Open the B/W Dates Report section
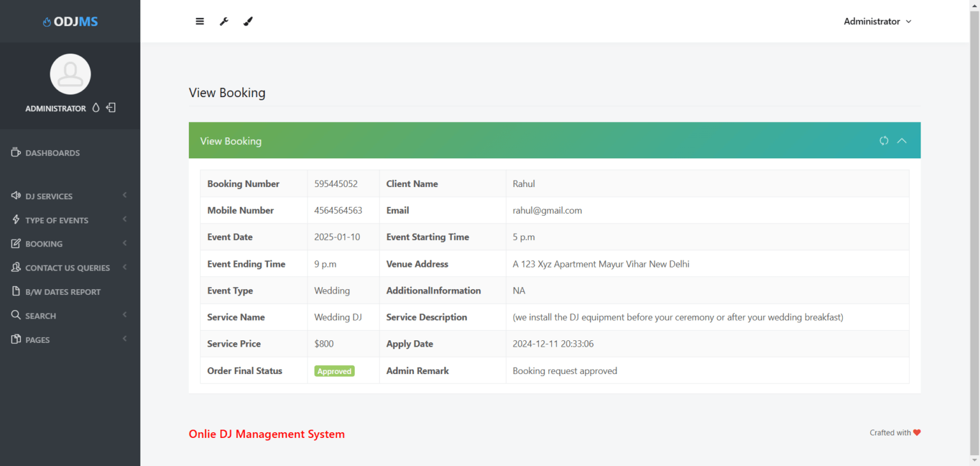 [63, 291]
